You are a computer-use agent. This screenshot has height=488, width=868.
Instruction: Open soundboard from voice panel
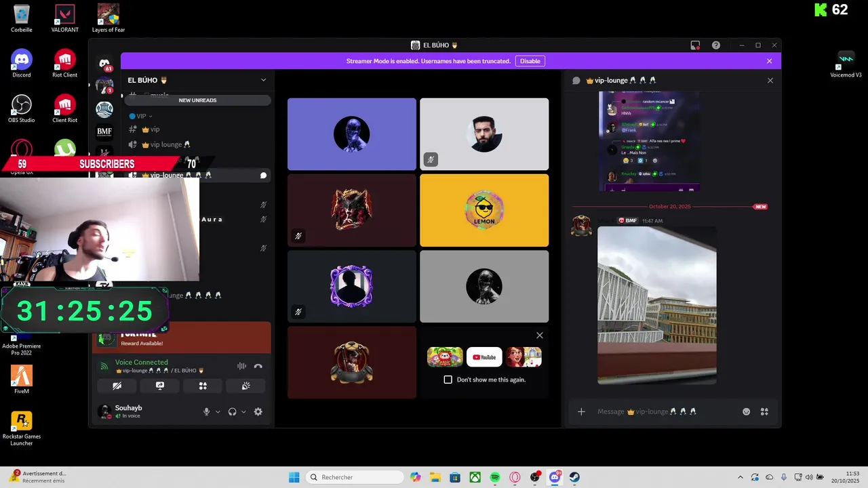245,386
